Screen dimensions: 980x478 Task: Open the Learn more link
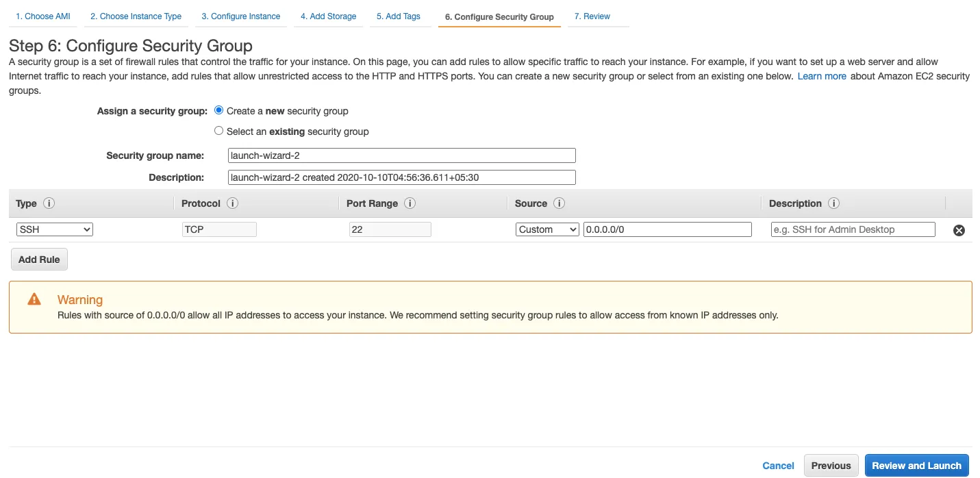[x=822, y=76]
